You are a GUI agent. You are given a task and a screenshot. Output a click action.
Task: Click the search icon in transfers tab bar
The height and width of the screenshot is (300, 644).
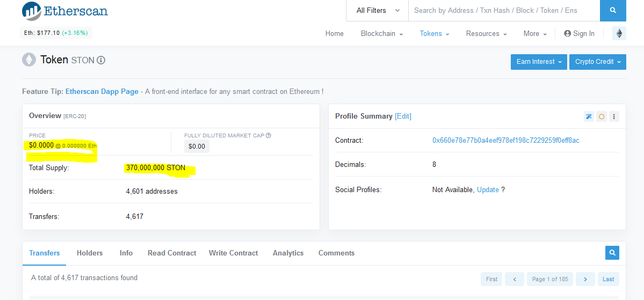(x=612, y=253)
